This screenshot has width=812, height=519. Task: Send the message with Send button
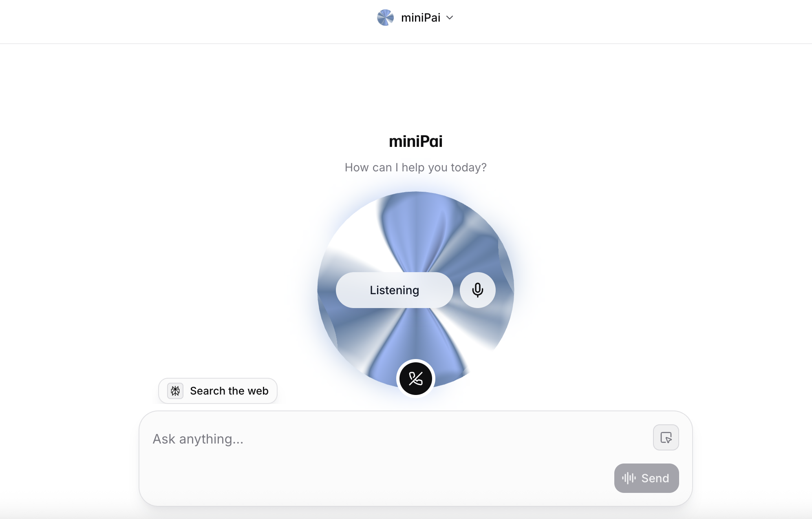coord(647,478)
